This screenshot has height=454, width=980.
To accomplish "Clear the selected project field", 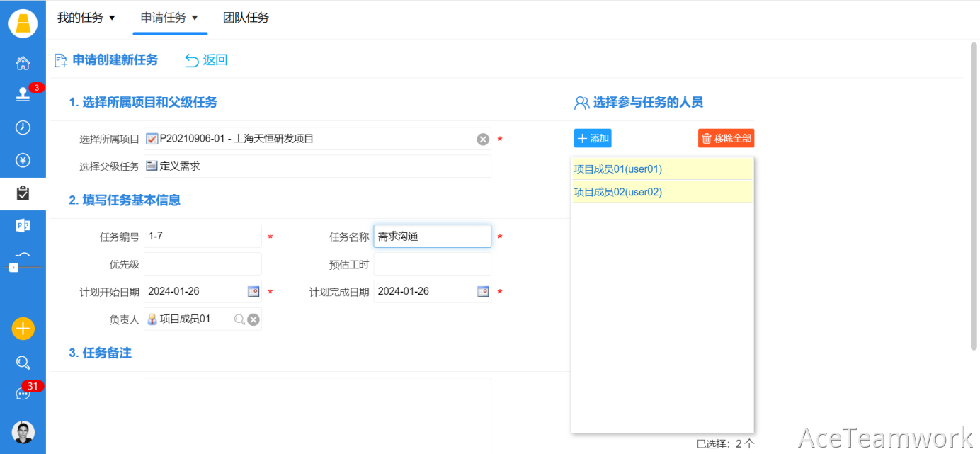I will pos(483,140).
